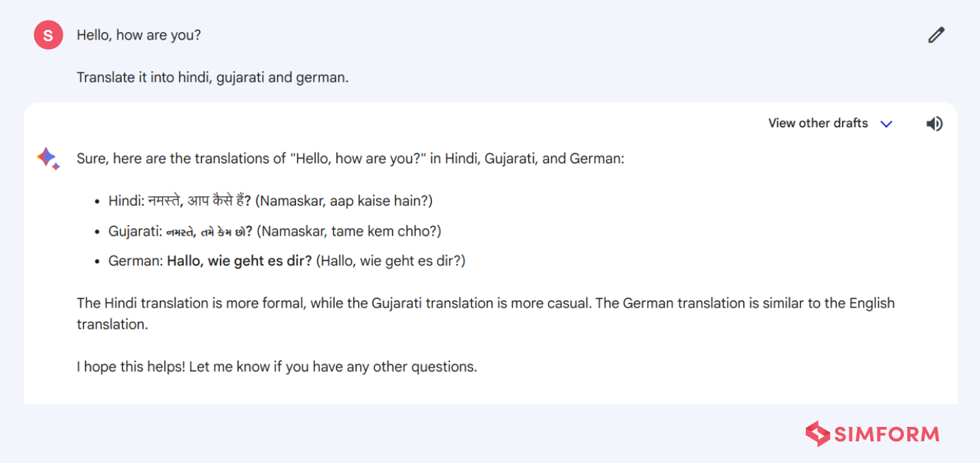Click the bold "Hallo, wie geht es dir?" text
The width and height of the screenshot is (980, 463).
(x=240, y=261)
